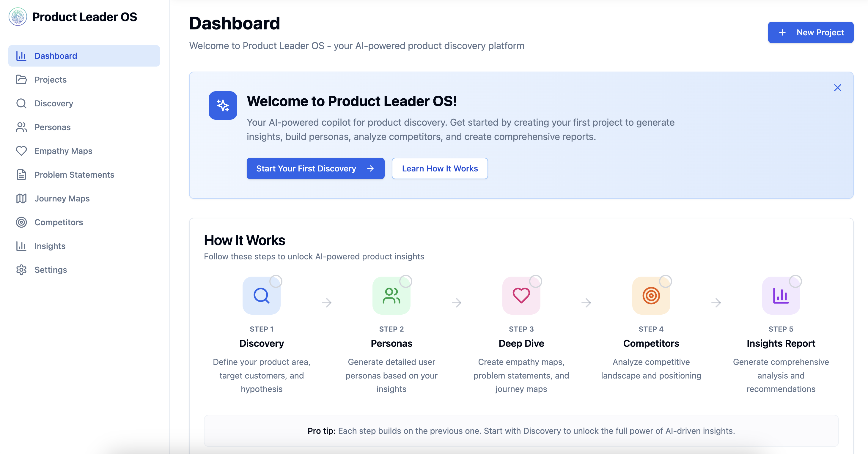Screen dimensions: 868x454
Task: Click the sparkle icon in welcome banner
Action: (x=223, y=105)
